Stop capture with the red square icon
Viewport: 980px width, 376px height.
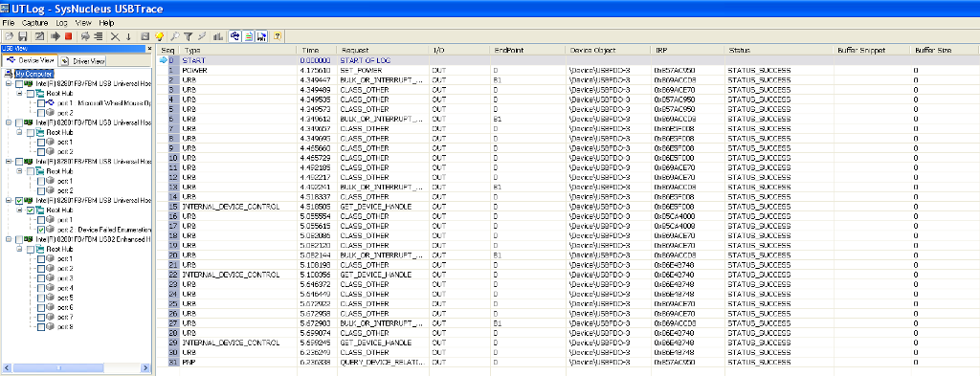click(x=68, y=36)
